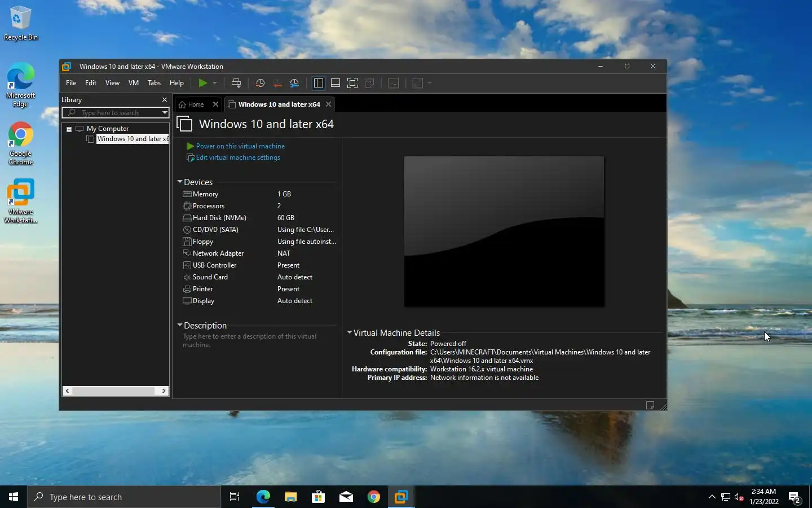
Task: Close the Library panel
Action: pyautogui.click(x=165, y=100)
